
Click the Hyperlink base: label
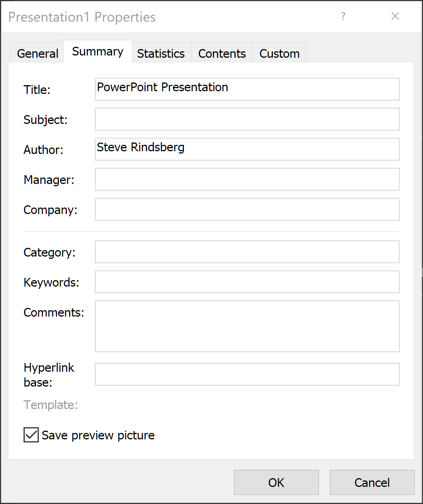(49, 375)
